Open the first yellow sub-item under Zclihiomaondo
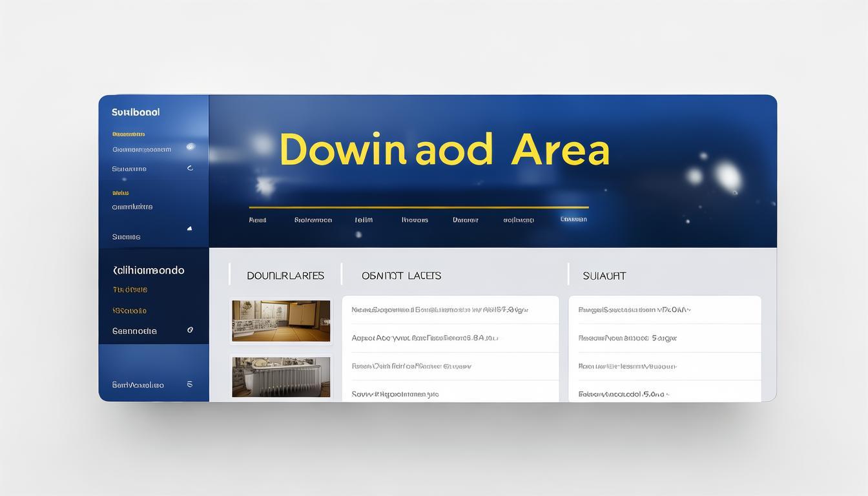This screenshot has width=868, height=496. (x=130, y=289)
